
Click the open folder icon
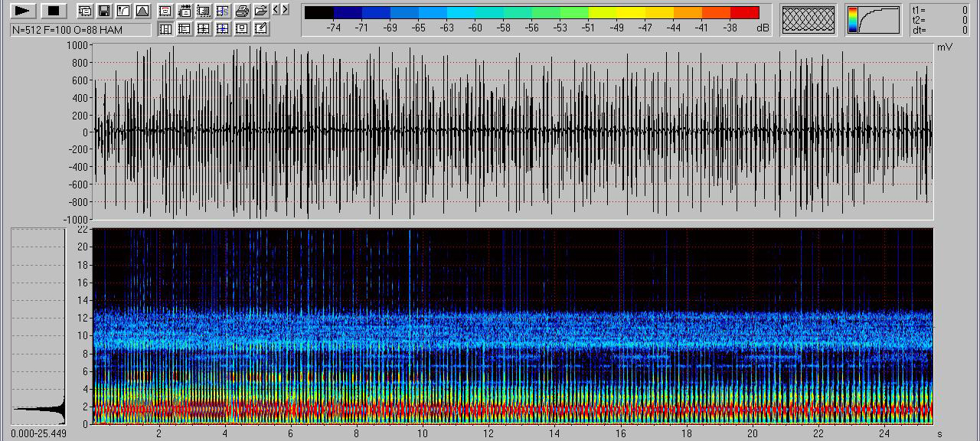pyautogui.click(x=260, y=11)
